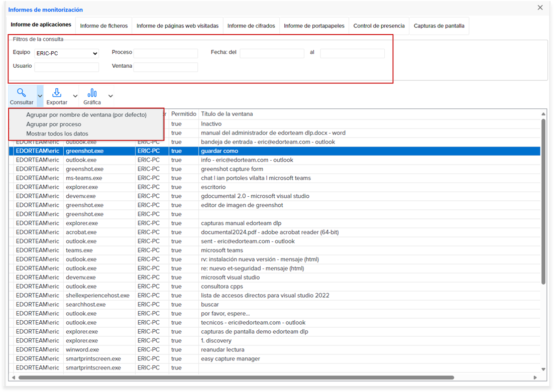Click the Usuario filter field
The height and width of the screenshot is (392, 554).
pyautogui.click(x=67, y=67)
